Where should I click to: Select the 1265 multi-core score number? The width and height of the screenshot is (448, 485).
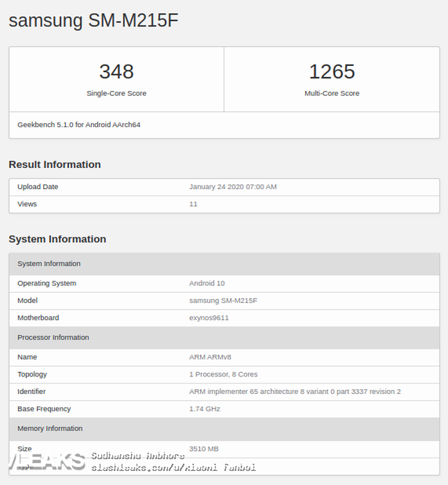point(332,72)
